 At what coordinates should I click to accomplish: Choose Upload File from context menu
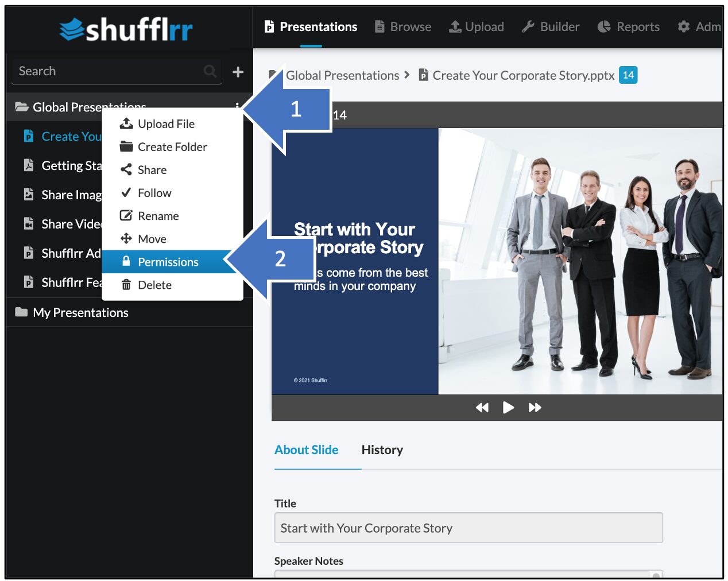(x=172, y=124)
